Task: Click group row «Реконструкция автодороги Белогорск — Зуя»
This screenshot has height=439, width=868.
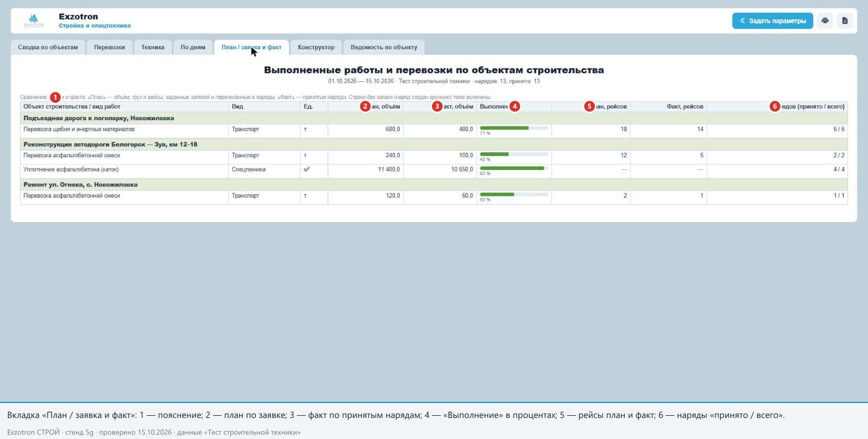Action: click(433, 144)
